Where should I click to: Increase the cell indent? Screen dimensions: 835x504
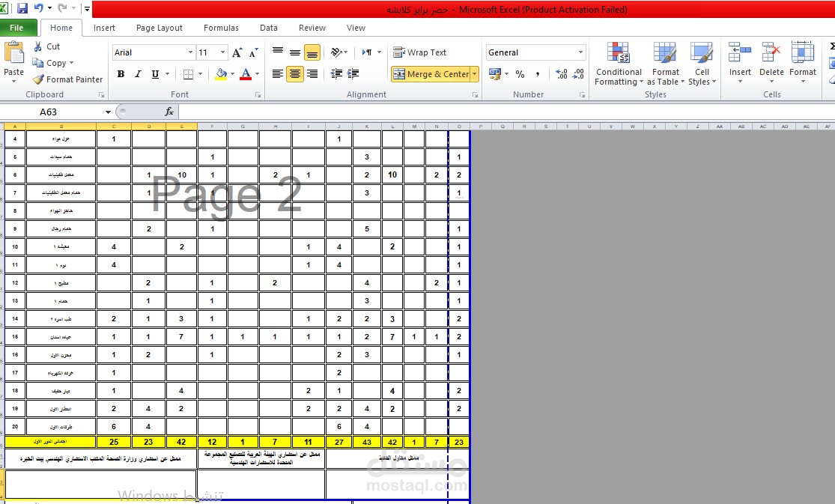353,74
